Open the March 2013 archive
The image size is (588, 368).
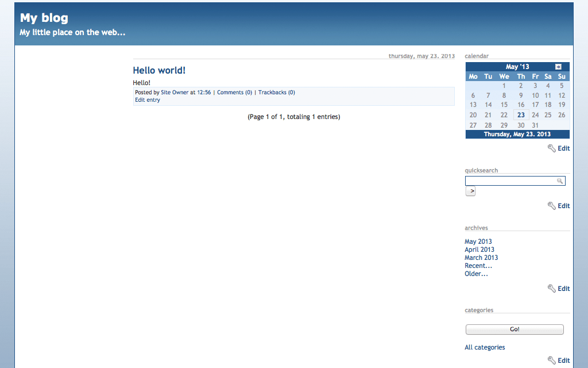pyautogui.click(x=481, y=258)
